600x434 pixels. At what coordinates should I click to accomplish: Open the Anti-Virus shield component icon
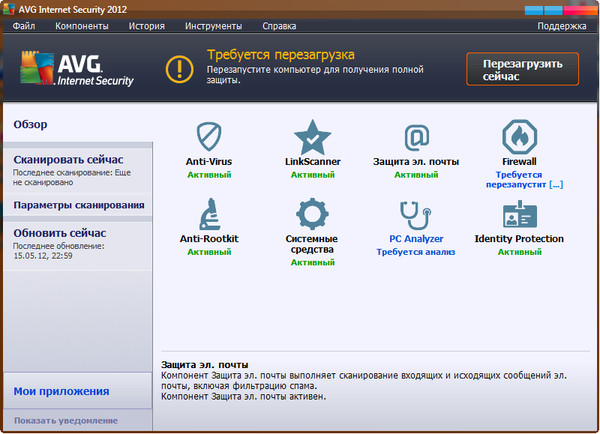pos(208,136)
